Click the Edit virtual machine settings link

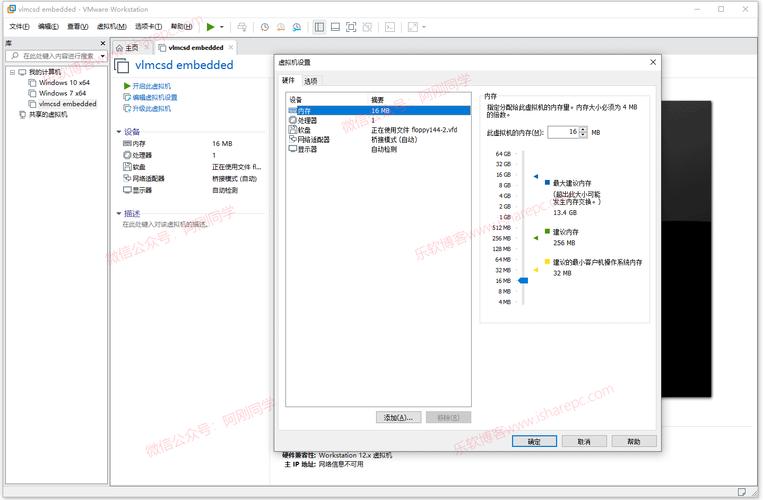(155, 97)
